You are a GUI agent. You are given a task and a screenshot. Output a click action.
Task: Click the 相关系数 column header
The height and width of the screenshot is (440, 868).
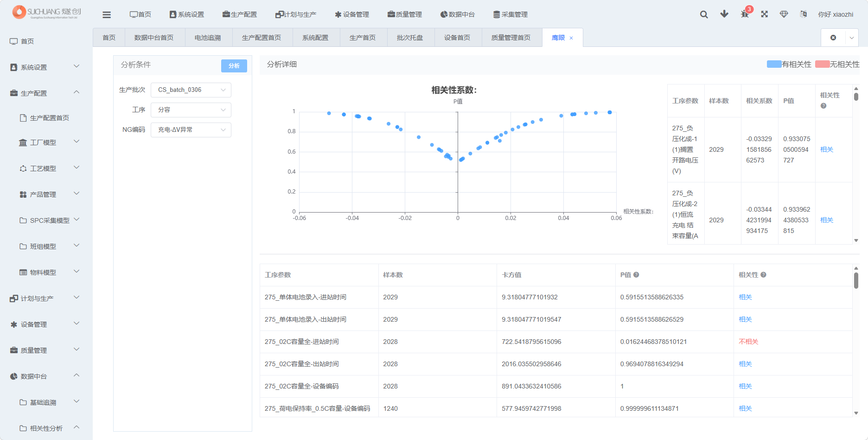pyautogui.click(x=759, y=101)
